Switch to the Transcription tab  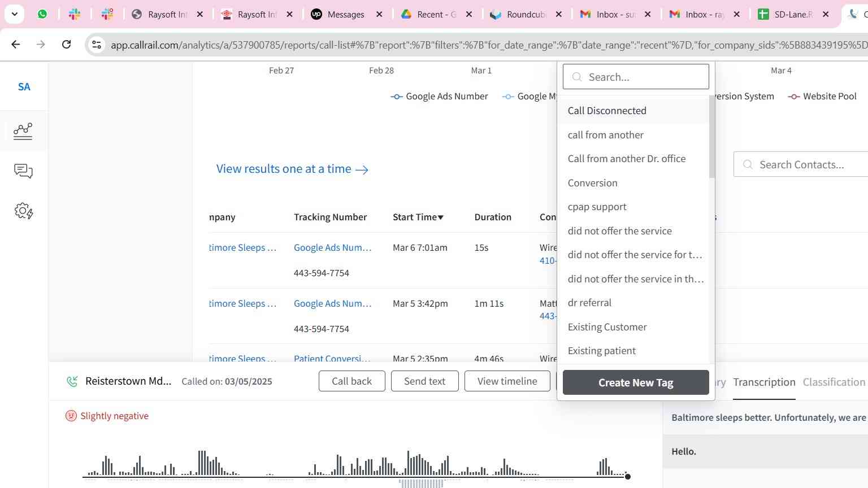tap(764, 382)
